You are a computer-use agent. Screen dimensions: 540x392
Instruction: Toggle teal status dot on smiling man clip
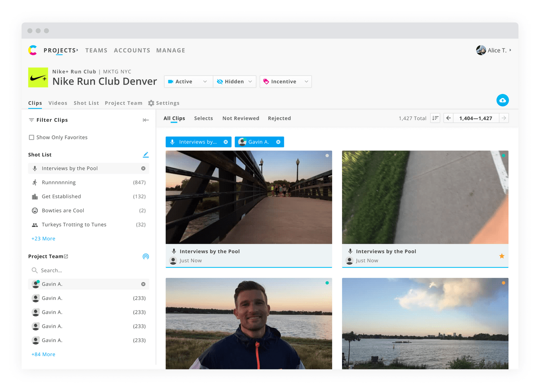327,283
